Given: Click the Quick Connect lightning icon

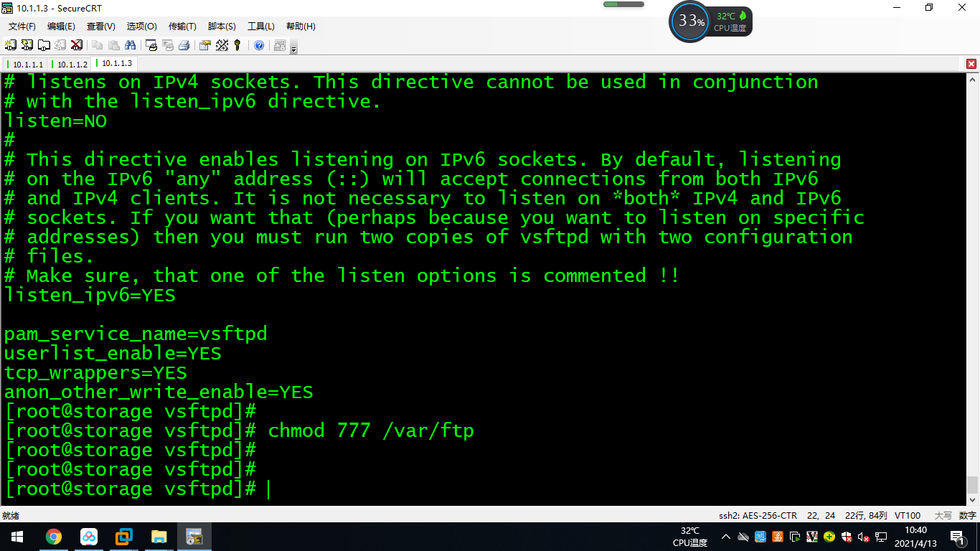Looking at the screenshot, I should point(27,45).
